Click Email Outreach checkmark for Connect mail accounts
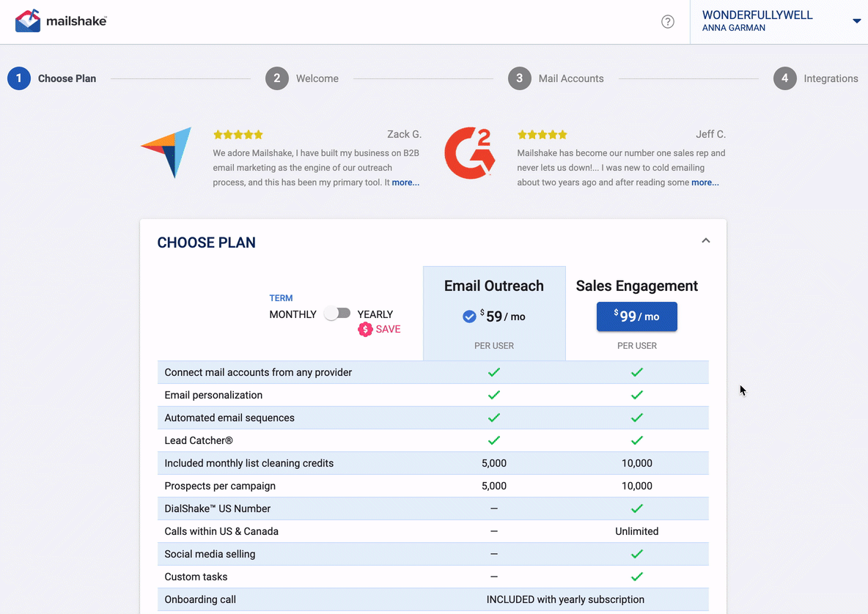 (x=494, y=372)
